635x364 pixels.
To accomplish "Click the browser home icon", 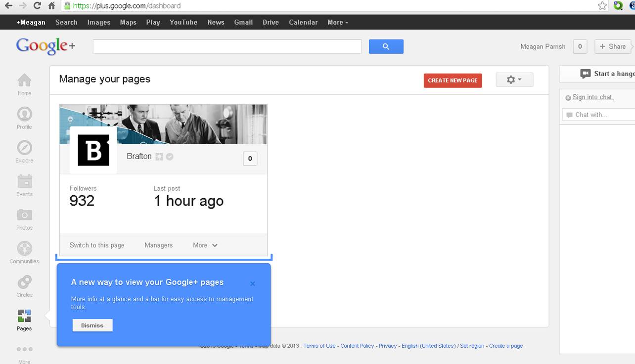I will [51, 6].
